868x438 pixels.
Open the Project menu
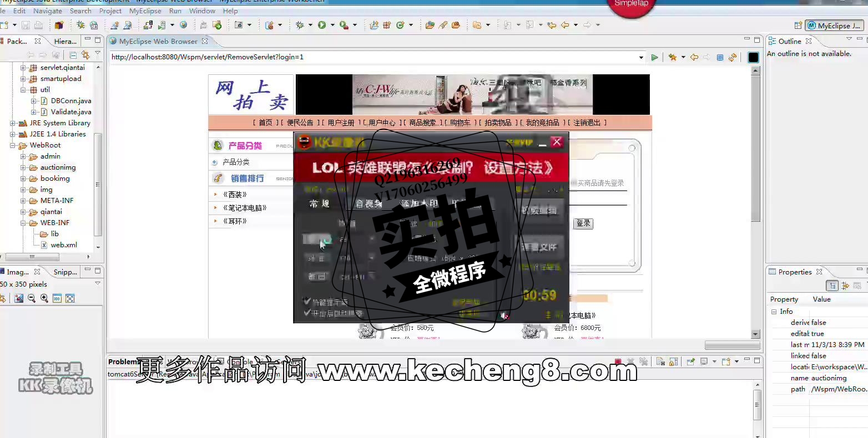click(x=110, y=11)
